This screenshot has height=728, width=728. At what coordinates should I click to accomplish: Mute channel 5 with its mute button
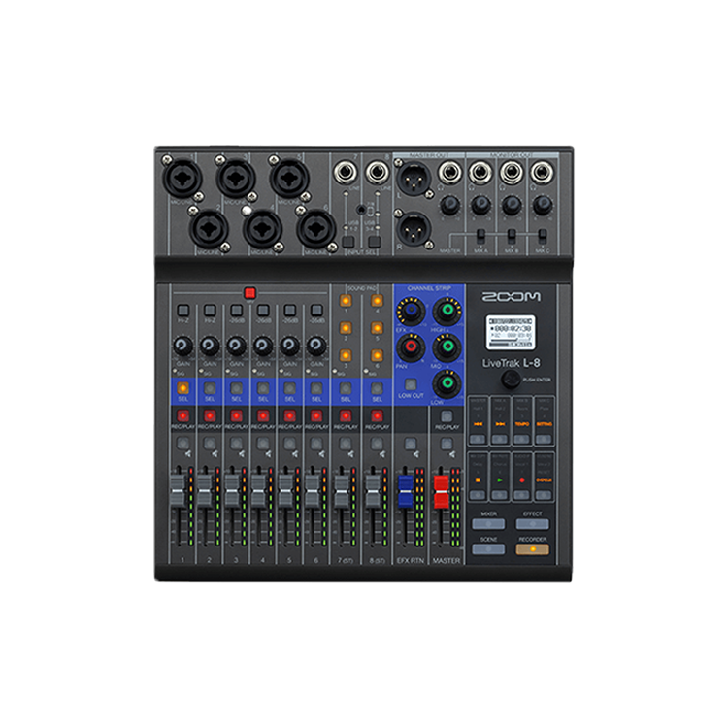pos(289,444)
